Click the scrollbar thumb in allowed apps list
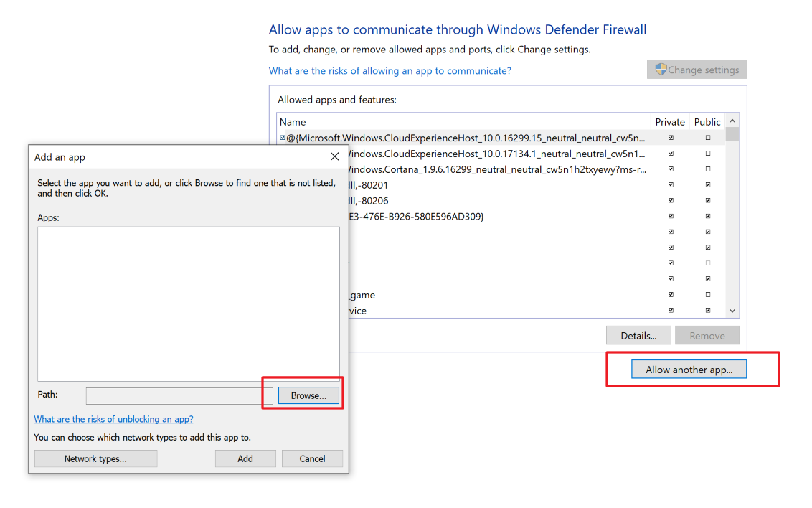The height and width of the screenshot is (508, 812). [x=732, y=135]
